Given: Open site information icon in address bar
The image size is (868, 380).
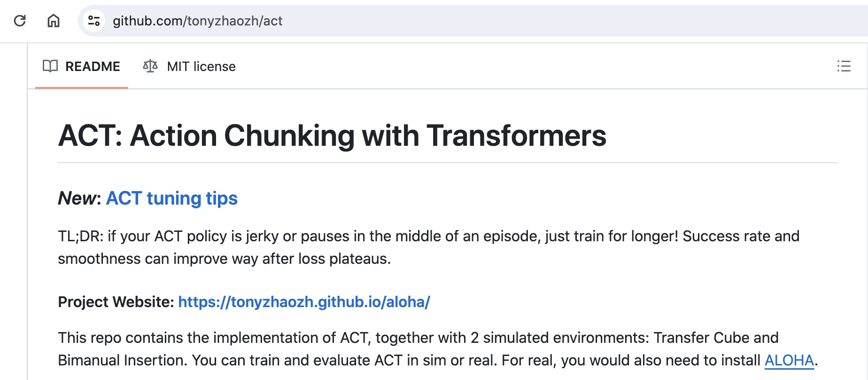Looking at the screenshot, I should (x=94, y=21).
